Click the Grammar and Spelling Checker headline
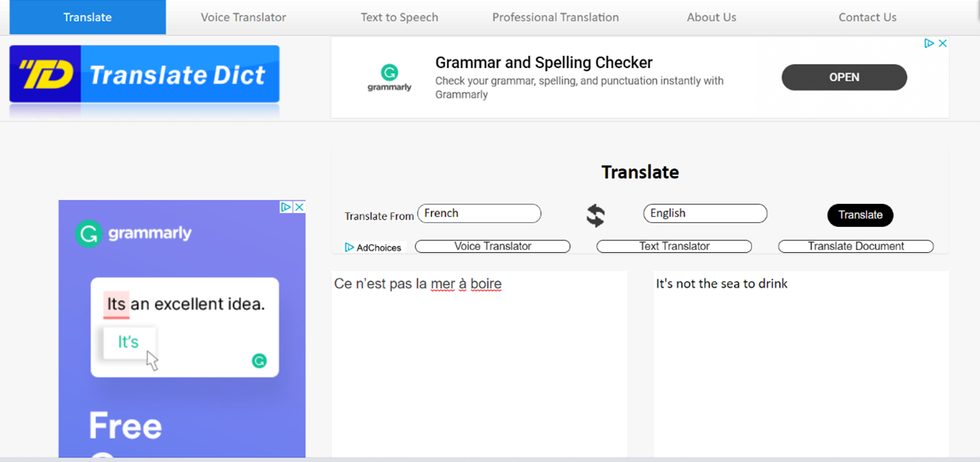 pyautogui.click(x=544, y=63)
